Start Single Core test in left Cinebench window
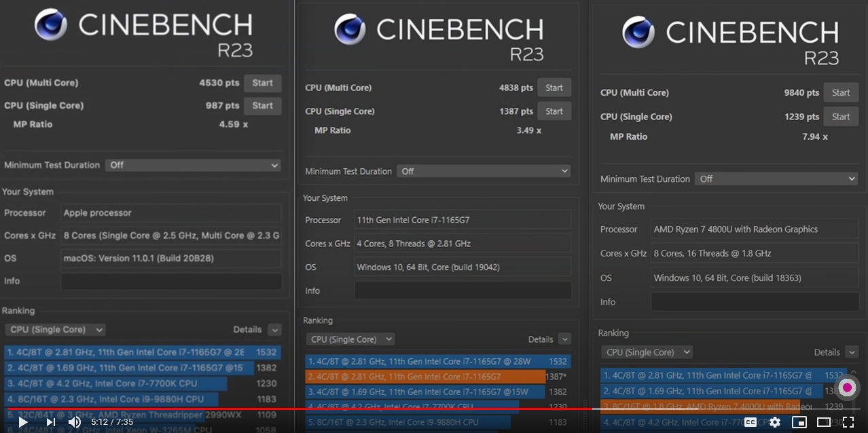868x433 pixels. click(263, 105)
